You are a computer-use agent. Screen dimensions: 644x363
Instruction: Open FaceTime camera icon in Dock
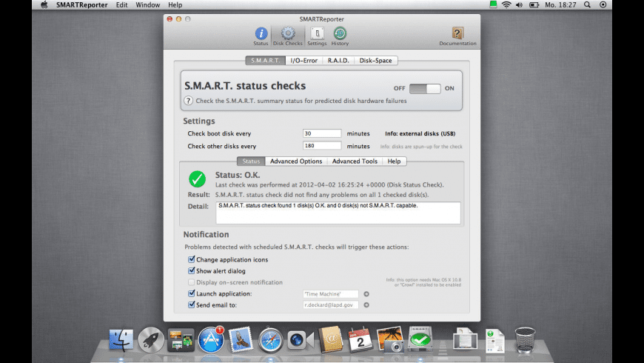(301, 340)
